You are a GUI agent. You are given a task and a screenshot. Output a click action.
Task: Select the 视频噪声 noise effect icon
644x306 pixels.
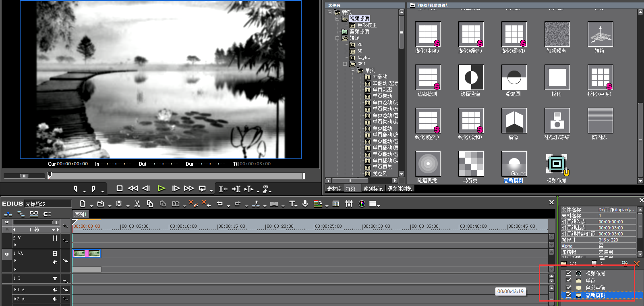pos(557,34)
